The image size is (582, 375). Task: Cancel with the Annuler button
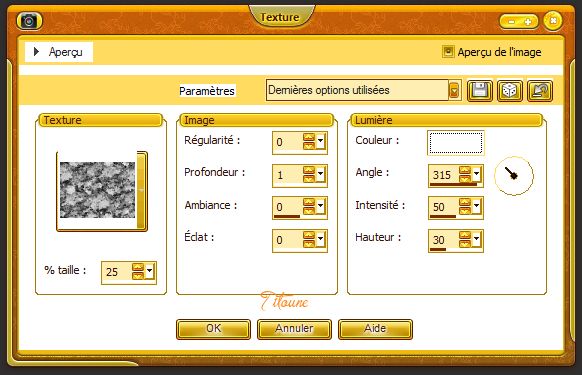tap(294, 329)
